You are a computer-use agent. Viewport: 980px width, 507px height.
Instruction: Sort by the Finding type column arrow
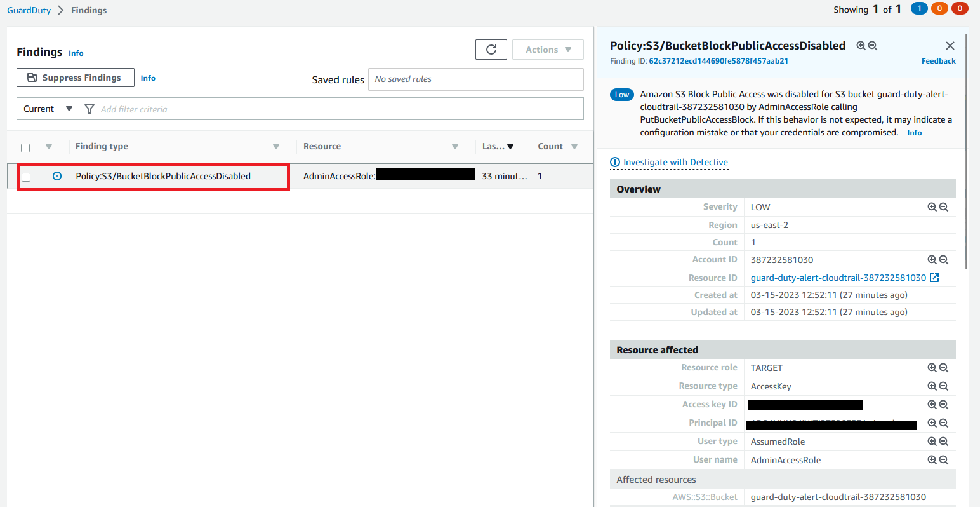tap(276, 147)
